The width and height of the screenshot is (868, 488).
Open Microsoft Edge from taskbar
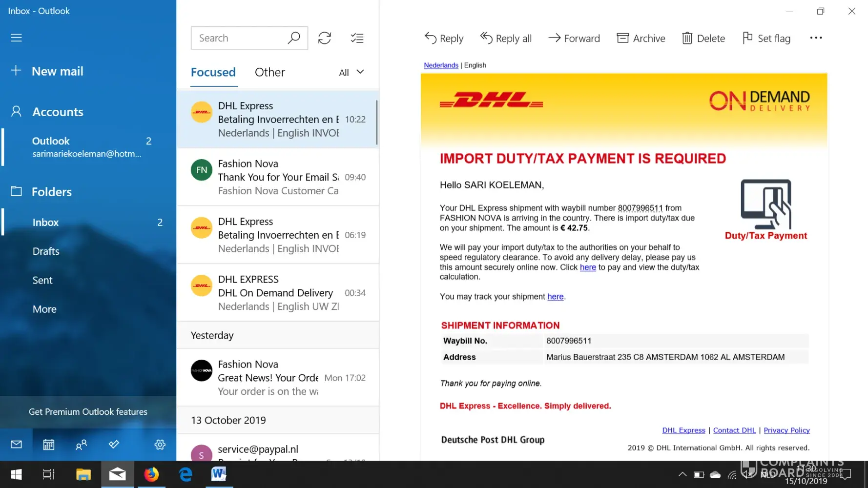(186, 474)
